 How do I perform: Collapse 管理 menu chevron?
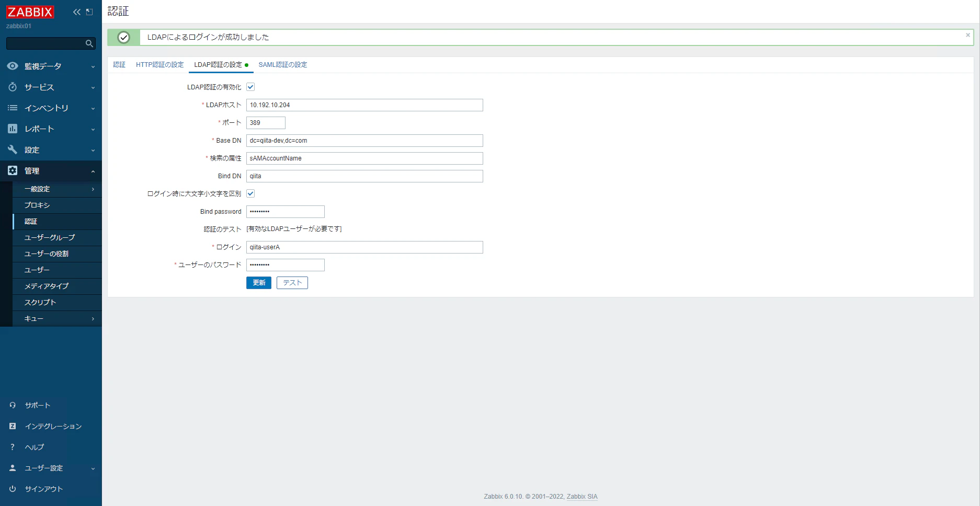(93, 171)
